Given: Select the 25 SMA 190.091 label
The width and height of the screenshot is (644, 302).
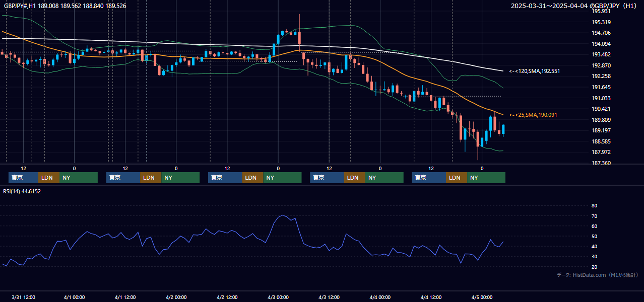Looking at the screenshot, I should 533,115.
